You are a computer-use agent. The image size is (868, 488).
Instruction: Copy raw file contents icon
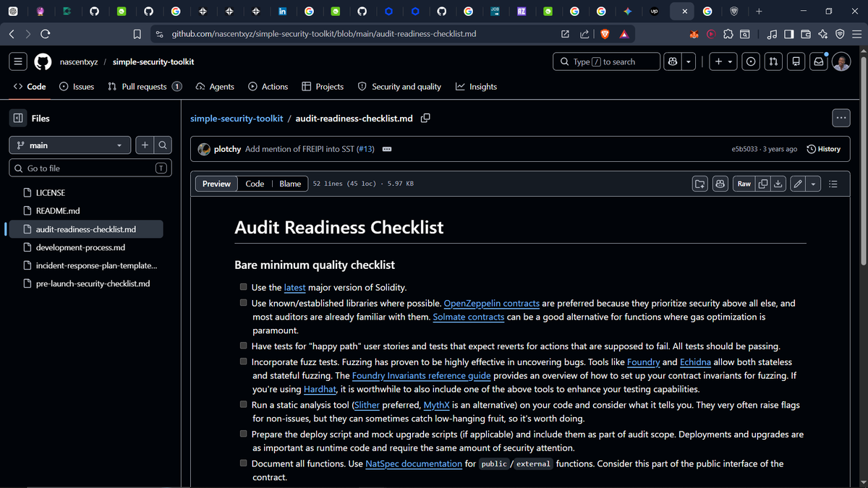763,184
